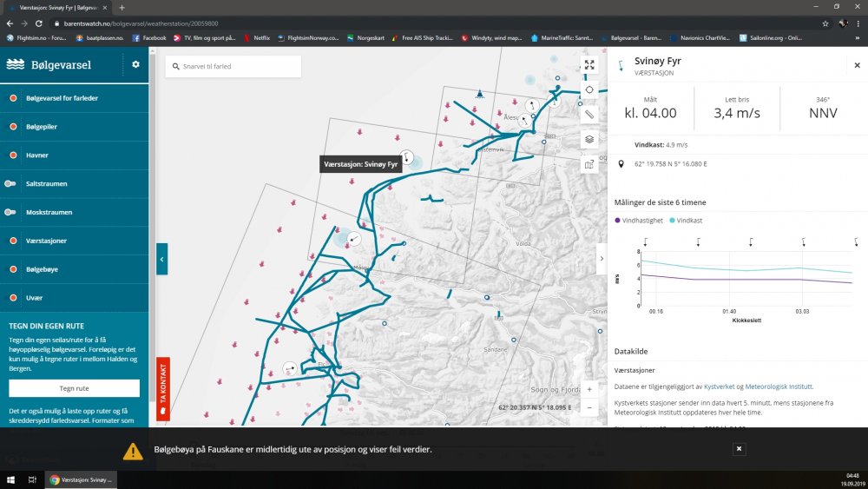Select the Værstasjon: Svinøy Fyr browser tab
Screen dimensions: 868x489
click(57, 8)
